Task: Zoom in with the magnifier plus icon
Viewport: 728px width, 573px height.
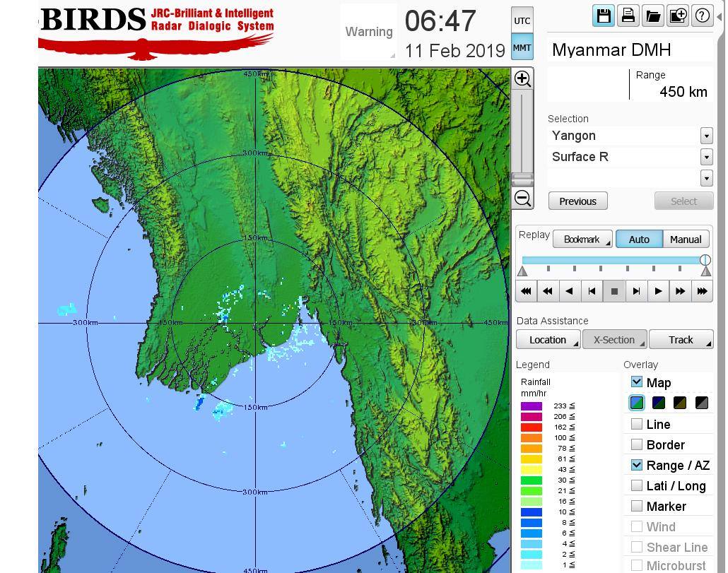Action: pyautogui.click(x=522, y=78)
